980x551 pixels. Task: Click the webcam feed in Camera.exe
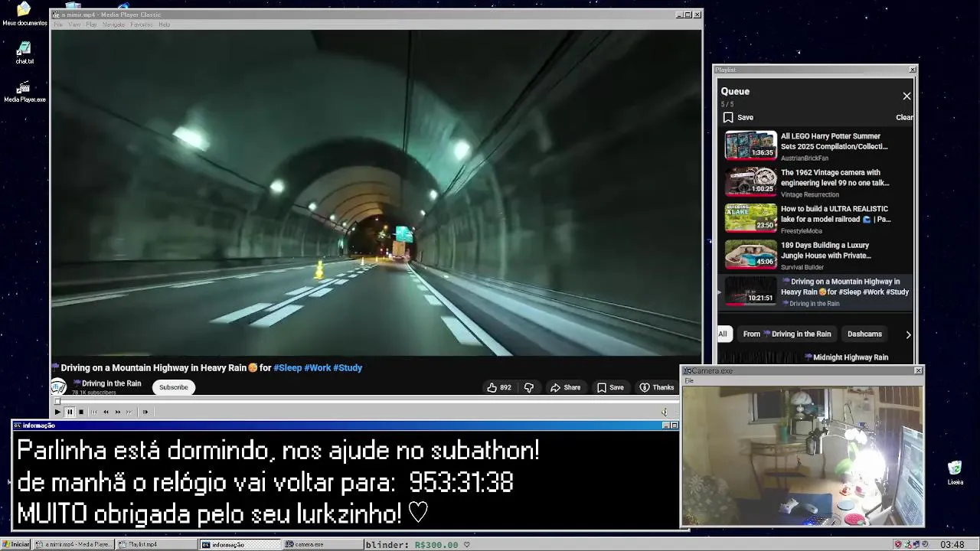(x=802, y=456)
